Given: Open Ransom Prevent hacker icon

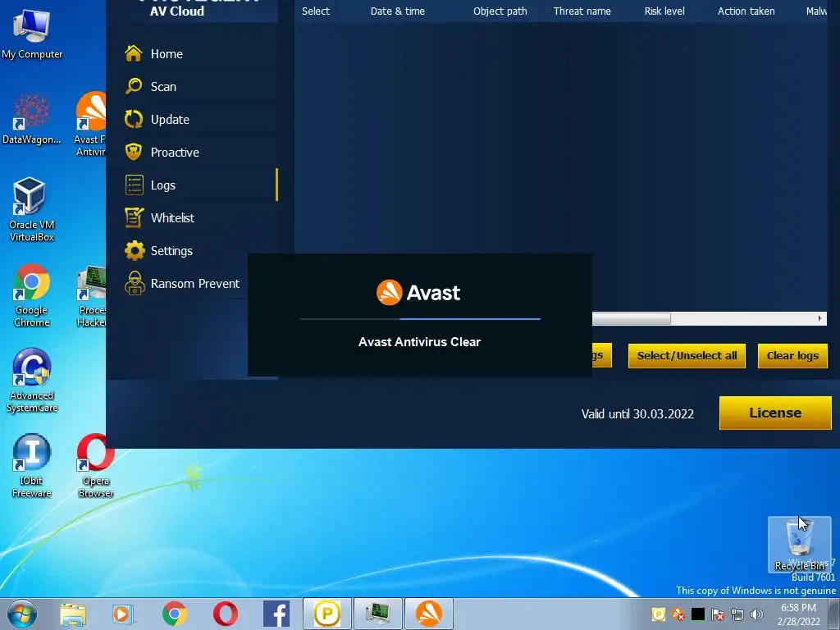Looking at the screenshot, I should [x=135, y=283].
